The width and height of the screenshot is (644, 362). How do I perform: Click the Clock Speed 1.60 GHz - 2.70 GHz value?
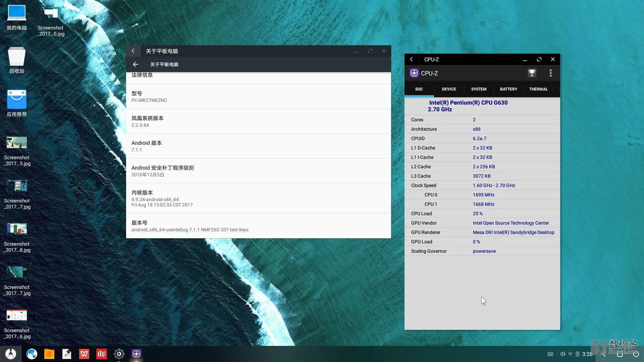click(x=494, y=185)
